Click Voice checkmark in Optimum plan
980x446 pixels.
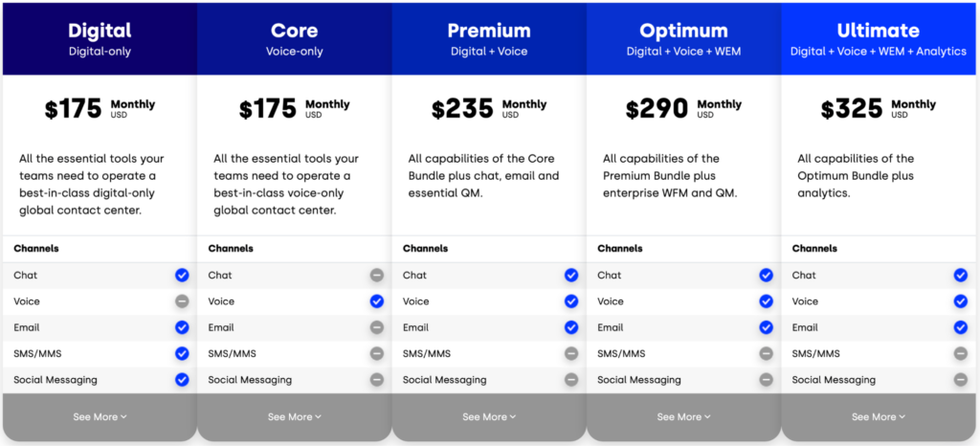(766, 301)
